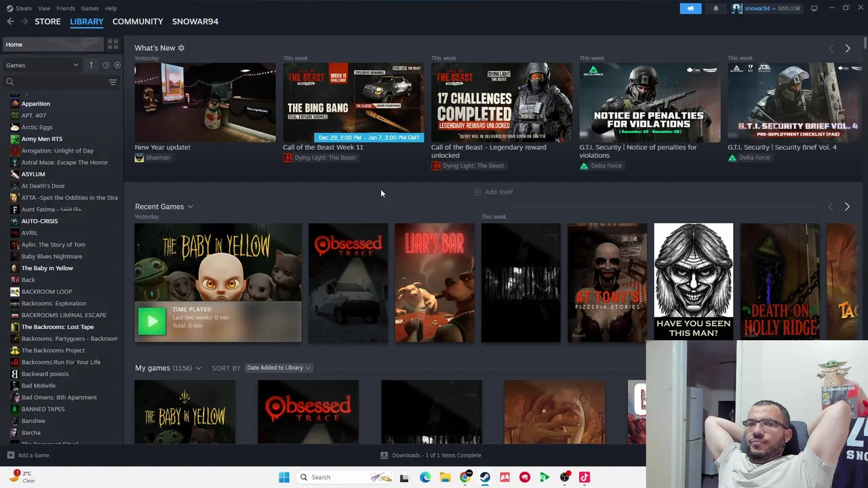Open the weather widget showing 2°C
The image size is (868, 488).
(22, 477)
